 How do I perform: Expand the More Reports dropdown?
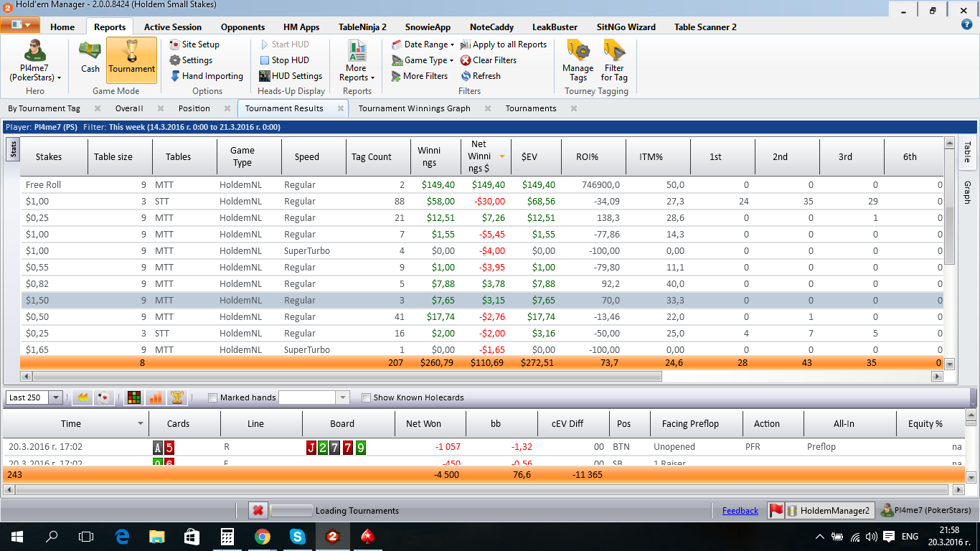(x=357, y=62)
